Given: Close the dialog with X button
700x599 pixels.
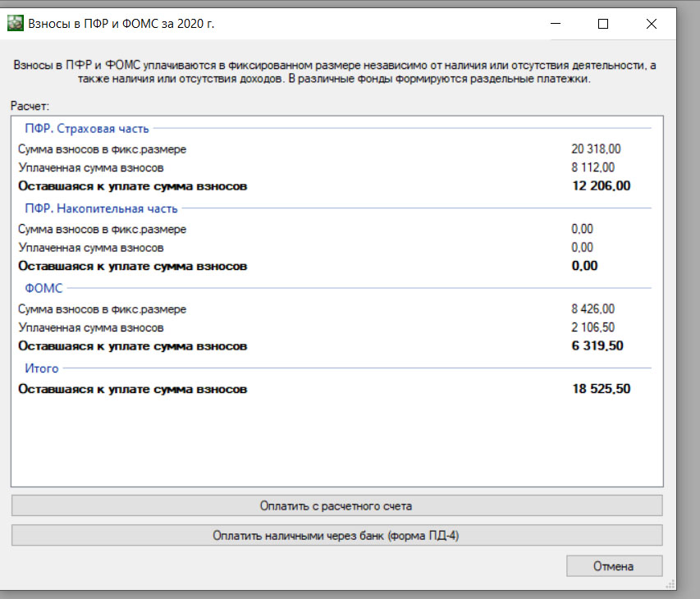Looking at the screenshot, I should coord(652,24).
